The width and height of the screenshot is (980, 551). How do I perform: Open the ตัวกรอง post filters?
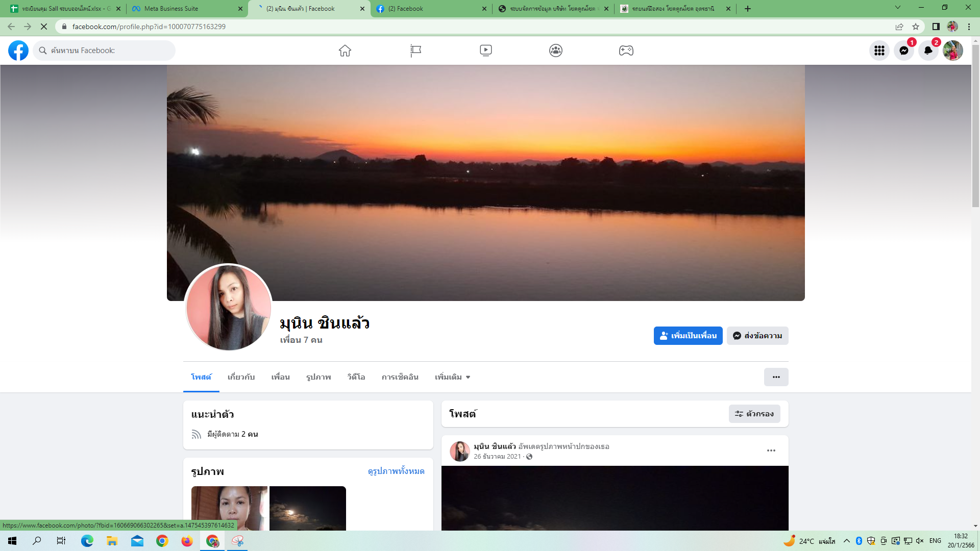point(754,414)
